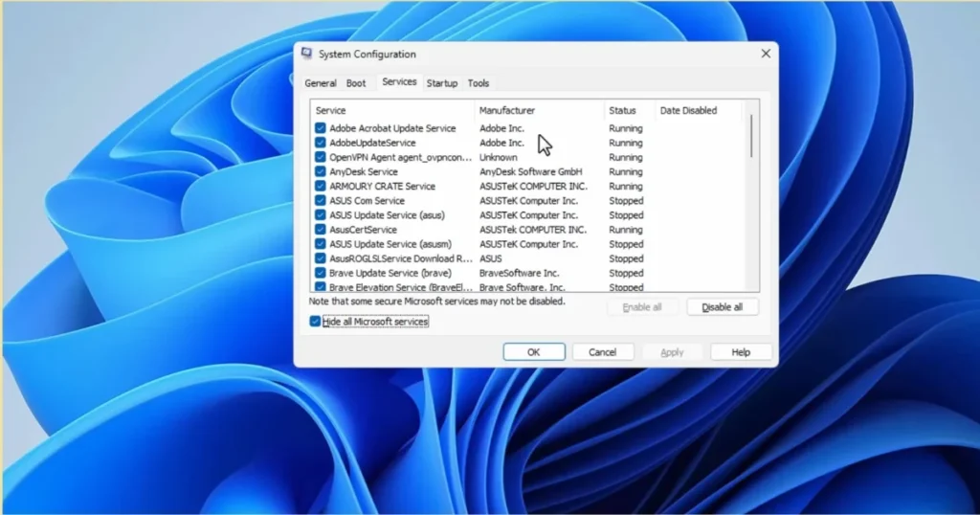Toggle the AsusCertService checkbox
Image resolution: width=980 pixels, height=515 pixels.
(x=320, y=230)
